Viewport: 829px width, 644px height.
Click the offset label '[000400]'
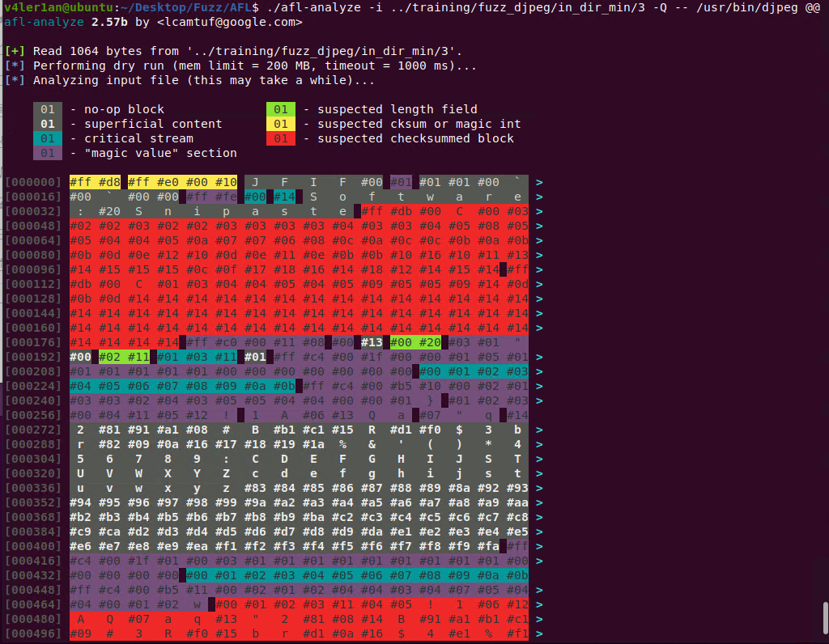32,546
